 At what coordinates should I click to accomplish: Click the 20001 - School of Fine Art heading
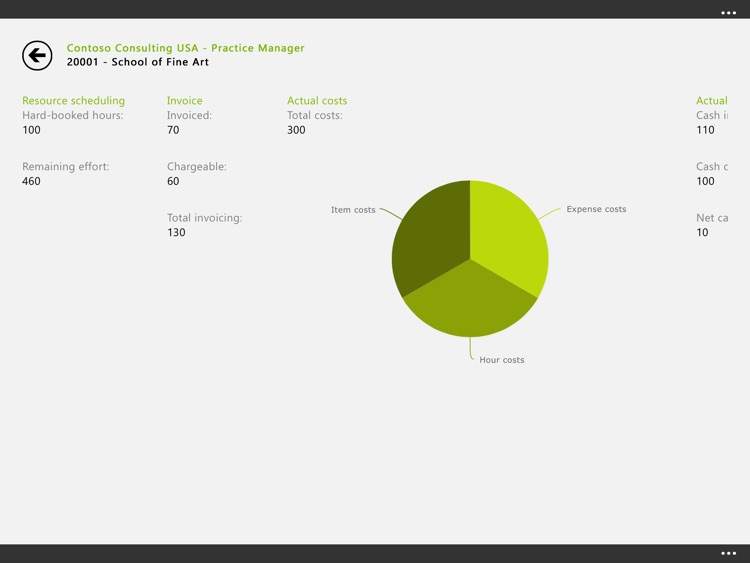point(138,62)
